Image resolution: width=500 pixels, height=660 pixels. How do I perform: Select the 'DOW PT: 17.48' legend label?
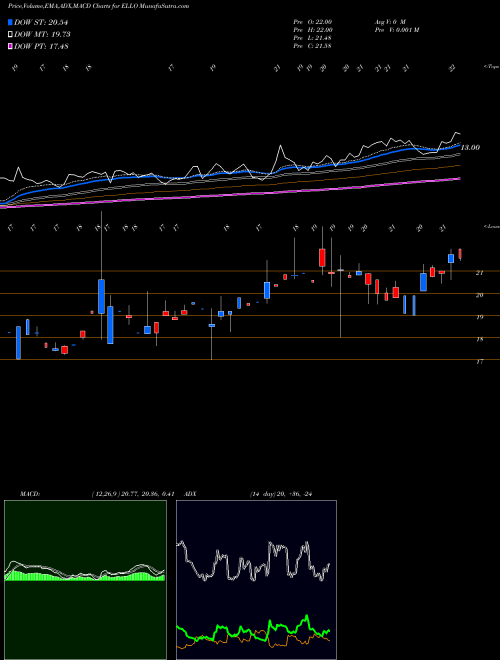41,46
